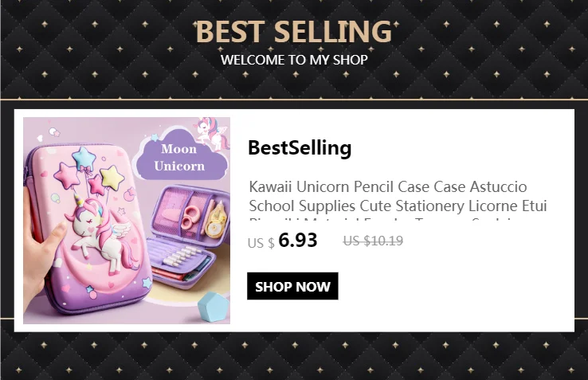Click the 6.93 sale price
The image size is (588, 380).
(x=298, y=240)
